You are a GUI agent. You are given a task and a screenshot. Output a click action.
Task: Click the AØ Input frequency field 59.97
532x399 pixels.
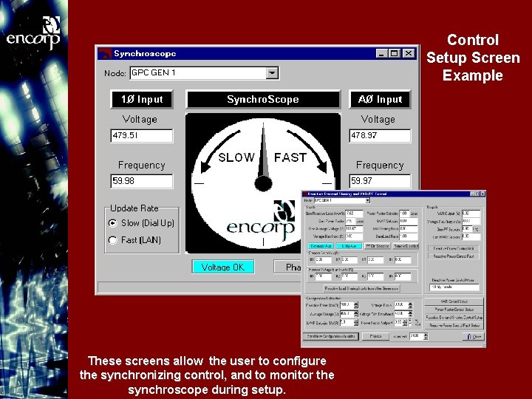coord(380,181)
